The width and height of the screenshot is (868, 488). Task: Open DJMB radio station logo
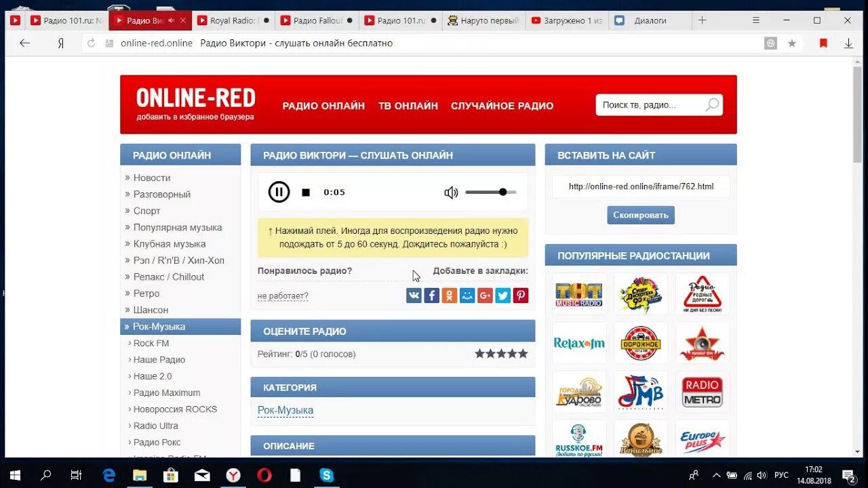click(641, 392)
